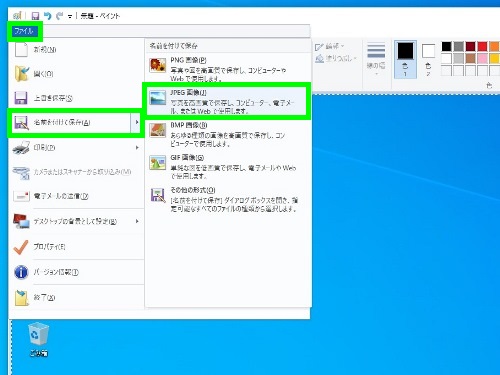500x375 pixels.
Task: Pick the dark red palette swatch
Action: click(470, 46)
